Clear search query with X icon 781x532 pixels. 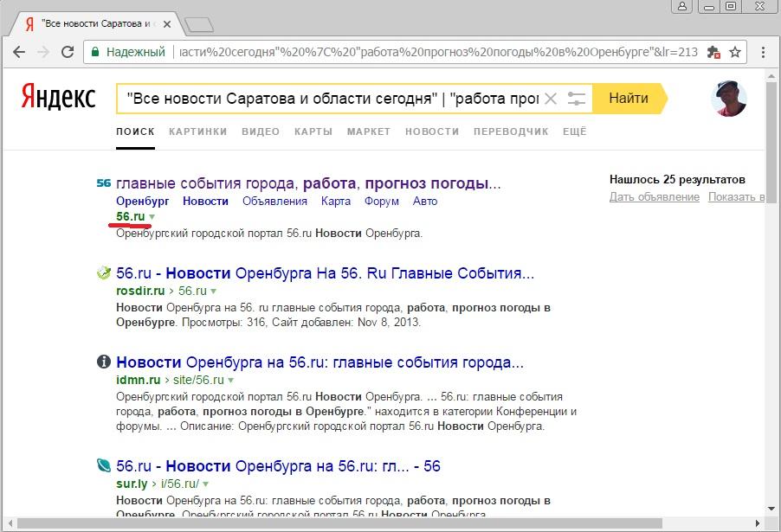point(550,99)
